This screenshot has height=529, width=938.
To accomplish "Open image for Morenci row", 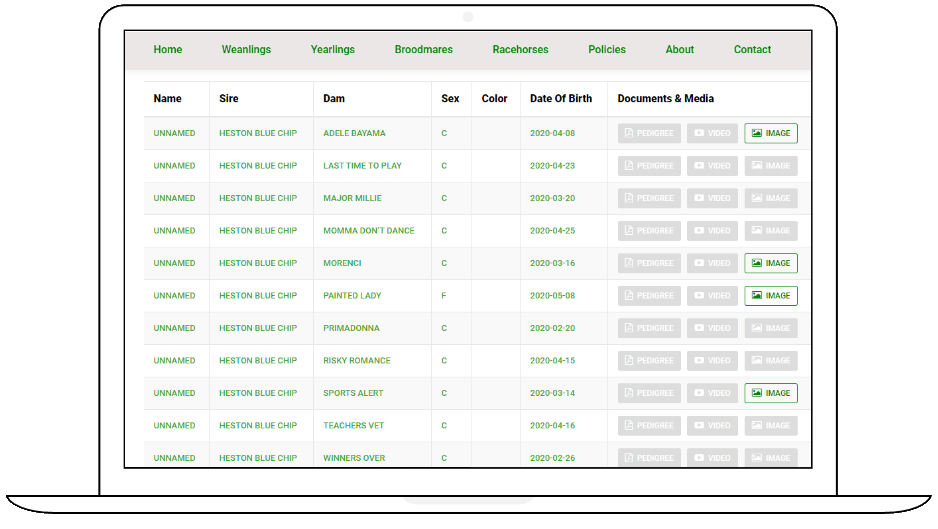I will (x=770, y=263).
